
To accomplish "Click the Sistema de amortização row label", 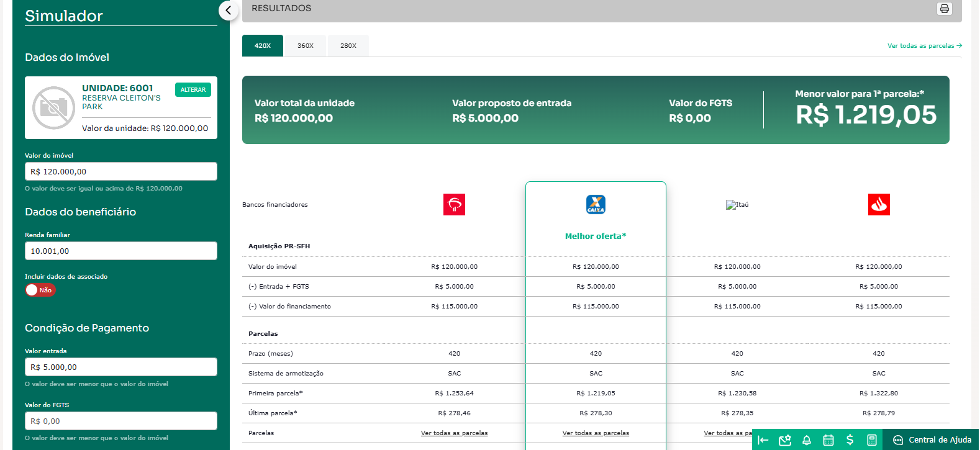I will pyautogui.click(x=286, y=374).
